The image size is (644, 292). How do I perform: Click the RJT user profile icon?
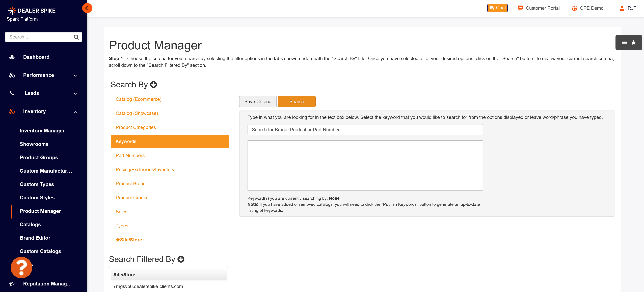coord(622,8)
